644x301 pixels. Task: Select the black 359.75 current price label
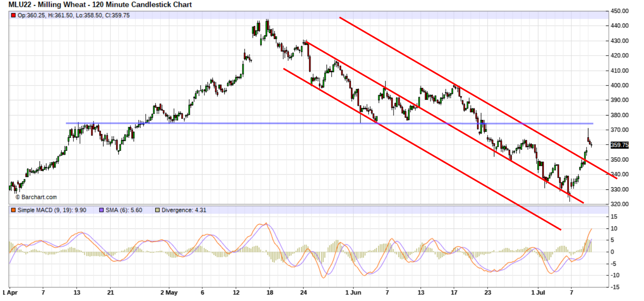point(619,146)
